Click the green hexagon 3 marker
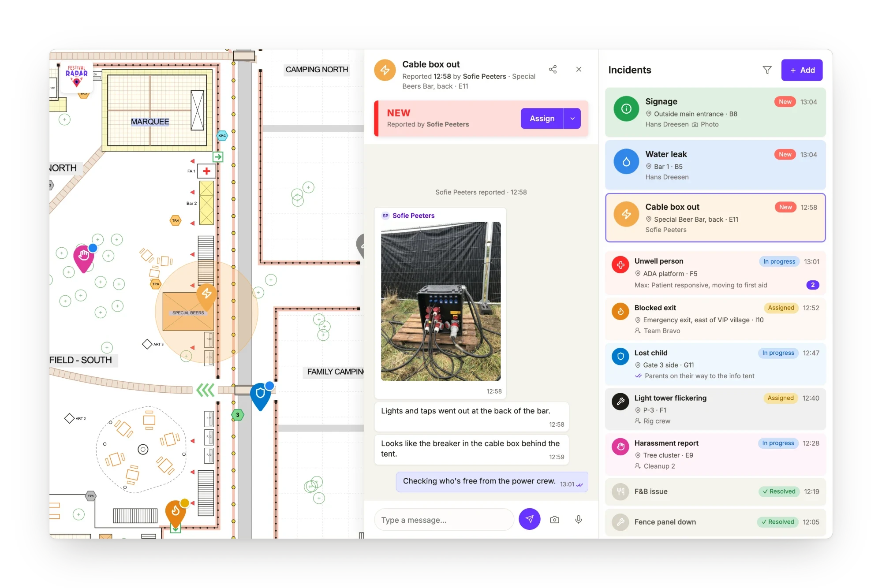Screen dimensions: 882x588 click(x=238, y=415)
